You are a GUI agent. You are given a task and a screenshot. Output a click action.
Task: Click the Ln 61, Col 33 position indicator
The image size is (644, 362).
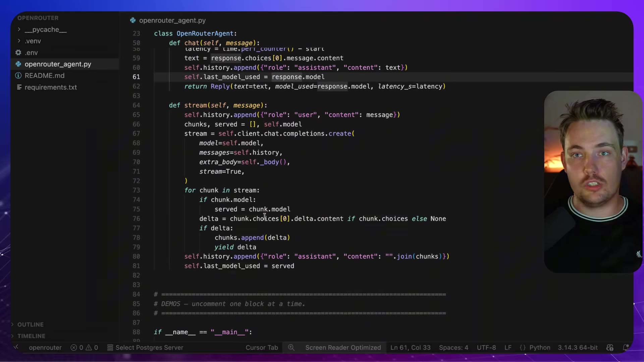pyautogui.click(x=410, y=348)
